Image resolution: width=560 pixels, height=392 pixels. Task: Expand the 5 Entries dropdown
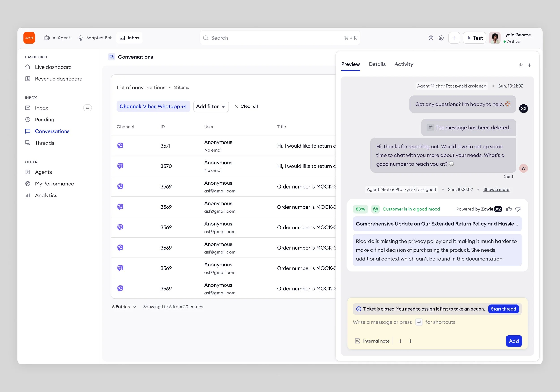pos(124,307)
